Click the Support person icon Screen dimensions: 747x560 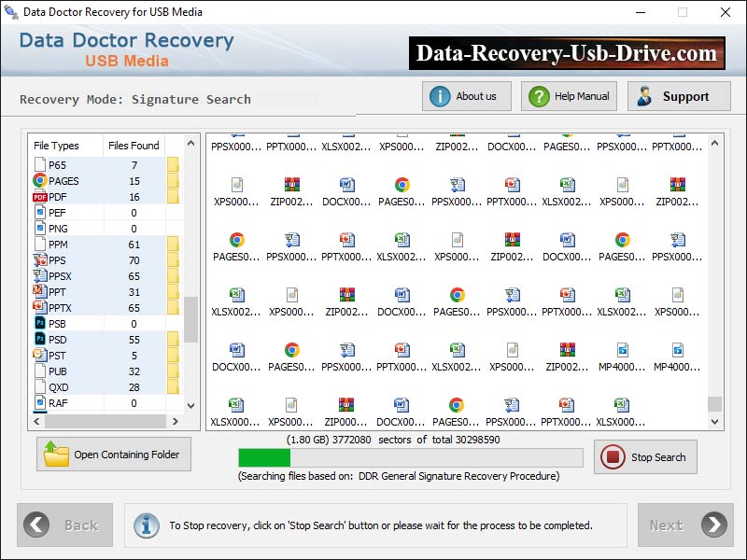[x=647, y=95]
